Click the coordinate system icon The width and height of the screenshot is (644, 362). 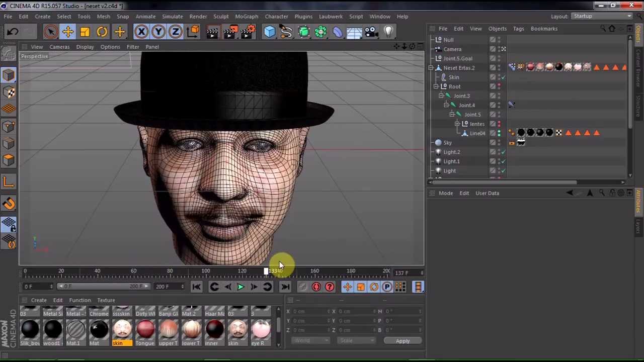point(193,32)
